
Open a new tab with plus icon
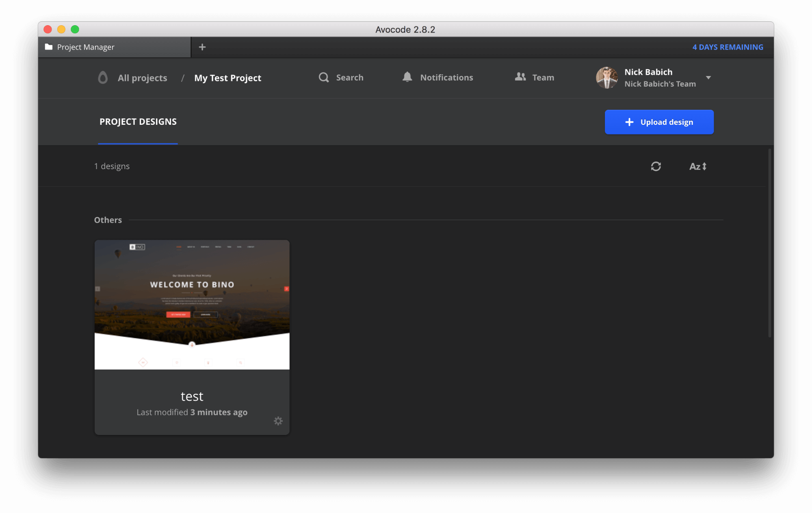point(202,47)
